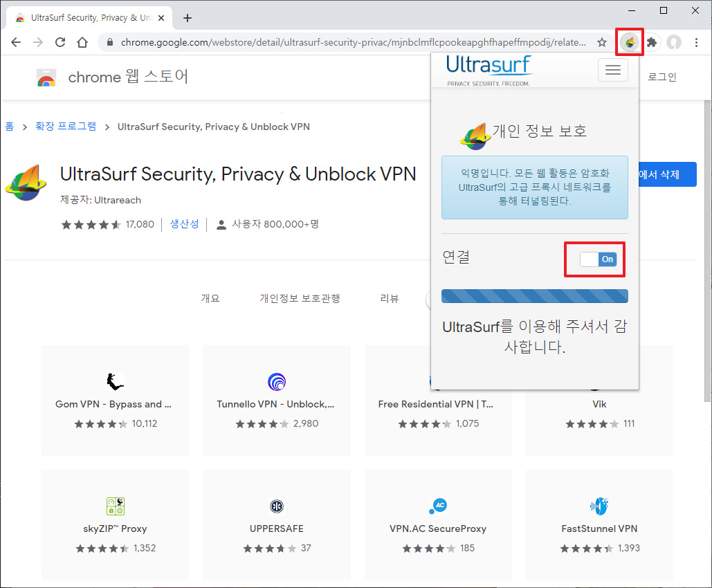Open the 개인정보 보호관행 tab
712x588 pixels.
click(300, 298)
